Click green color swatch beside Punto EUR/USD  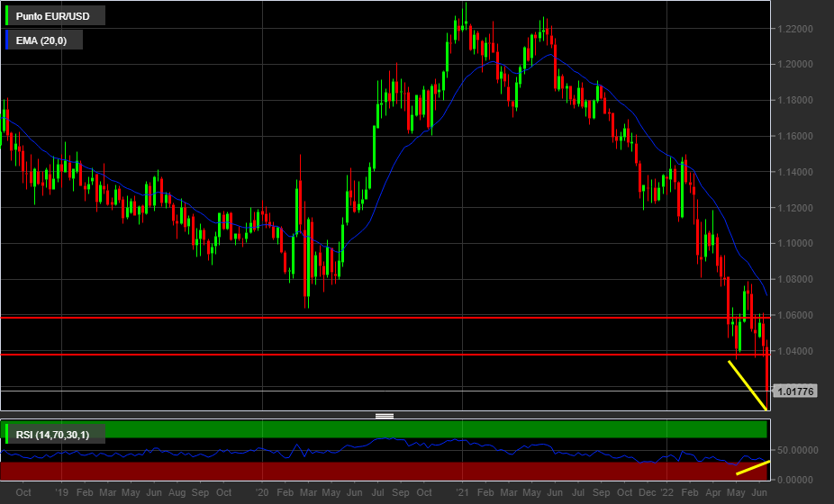(8, 15)
